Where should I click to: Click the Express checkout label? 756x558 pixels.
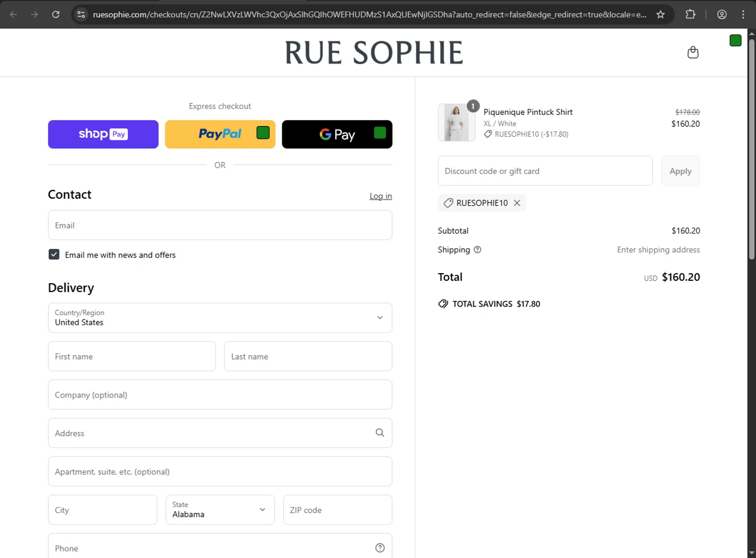tap(220, 106)
